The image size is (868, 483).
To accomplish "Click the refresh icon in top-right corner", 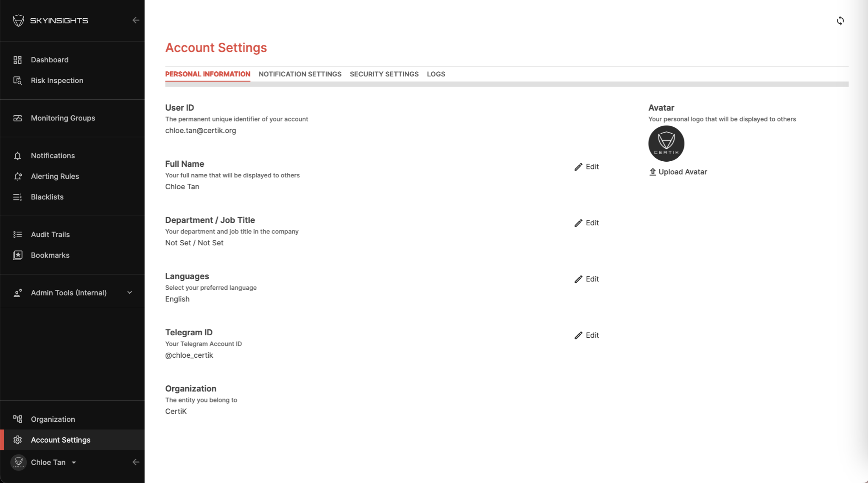I will click(x=840, y=21).
